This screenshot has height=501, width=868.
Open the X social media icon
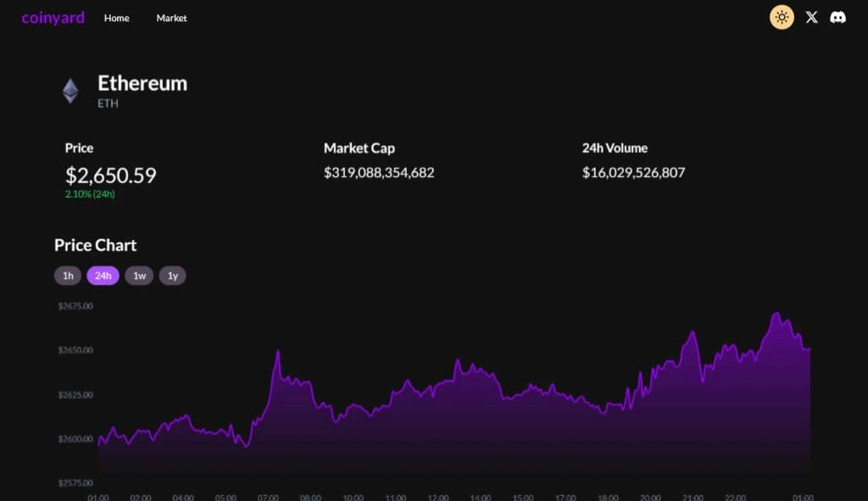pyautogui.click(x=811, y=17)
